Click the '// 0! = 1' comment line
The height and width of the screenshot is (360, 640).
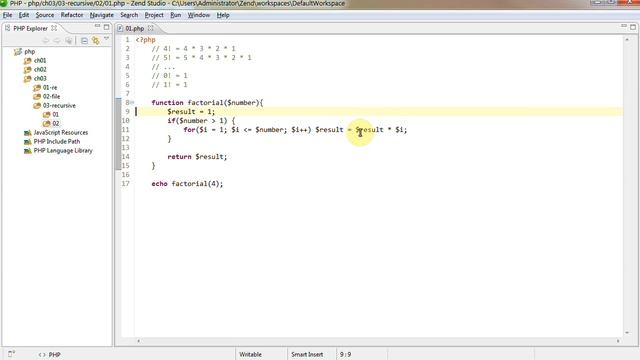click(169, 76)
